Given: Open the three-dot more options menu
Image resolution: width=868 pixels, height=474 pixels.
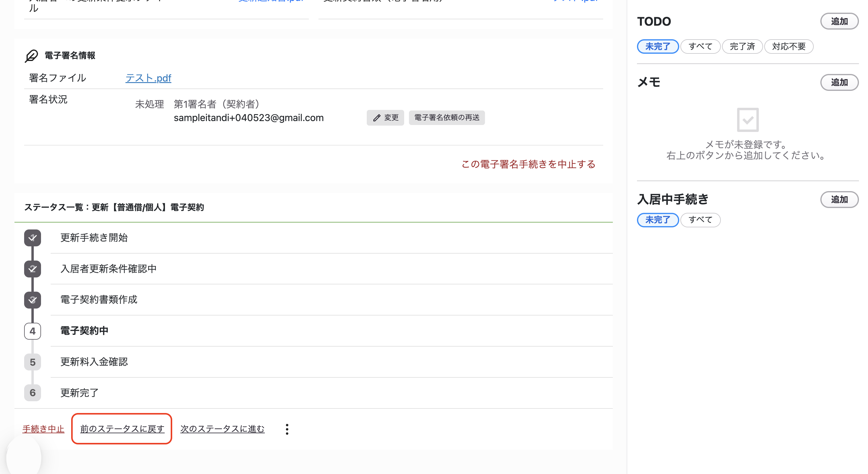Looking at the screenshot, I should 287,429.
